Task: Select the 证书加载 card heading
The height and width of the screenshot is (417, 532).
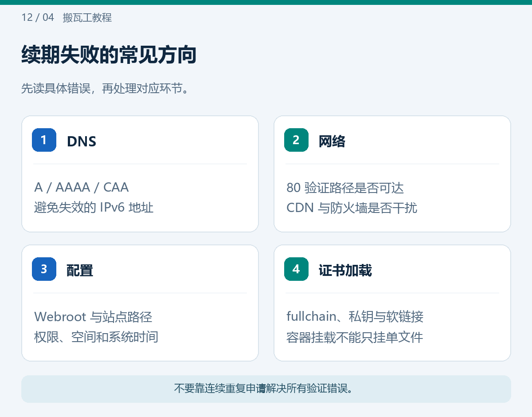Action: pyautogui.click(x=345, y=271)
